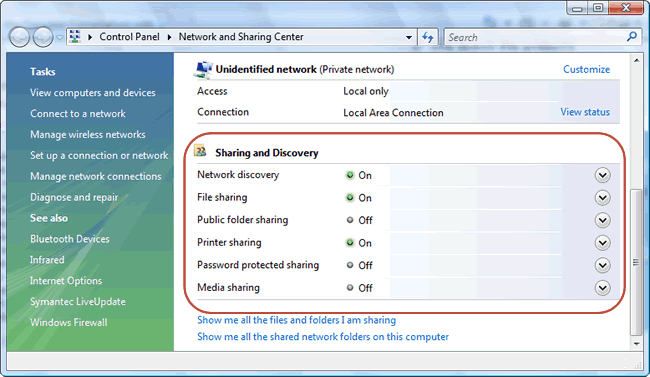Select Network and Sharing Center breadcrumb
This screenshot has height=377, width=650.
tap(241, 37)
